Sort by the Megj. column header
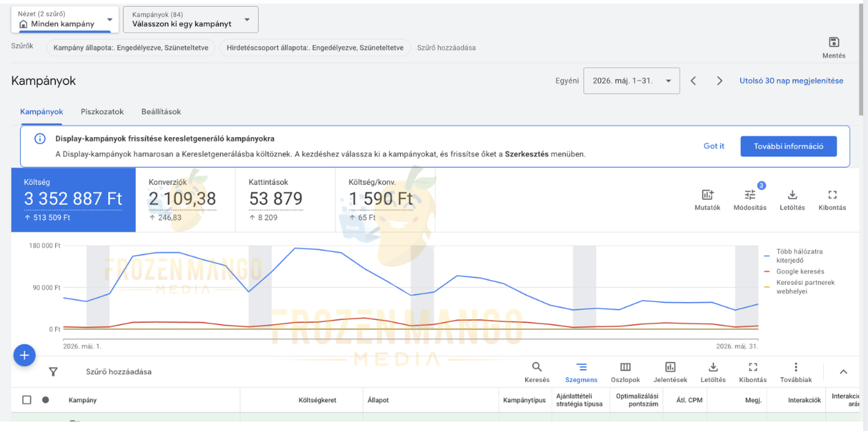Viewport: 868px width, 431px height. click(753, 400)
